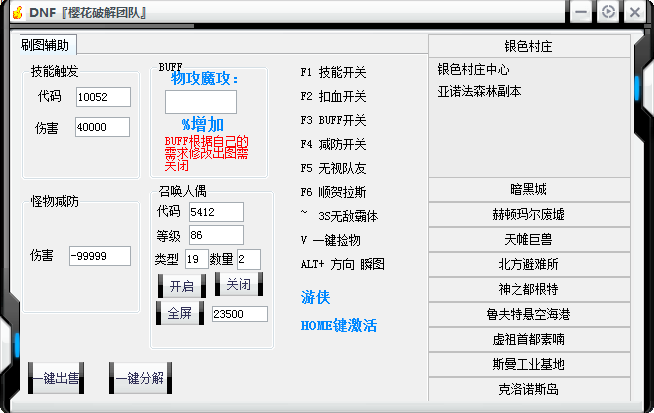Click the circular play icon in title bar
The width and height of the screenshot is (654, 413).
(608, 12)
